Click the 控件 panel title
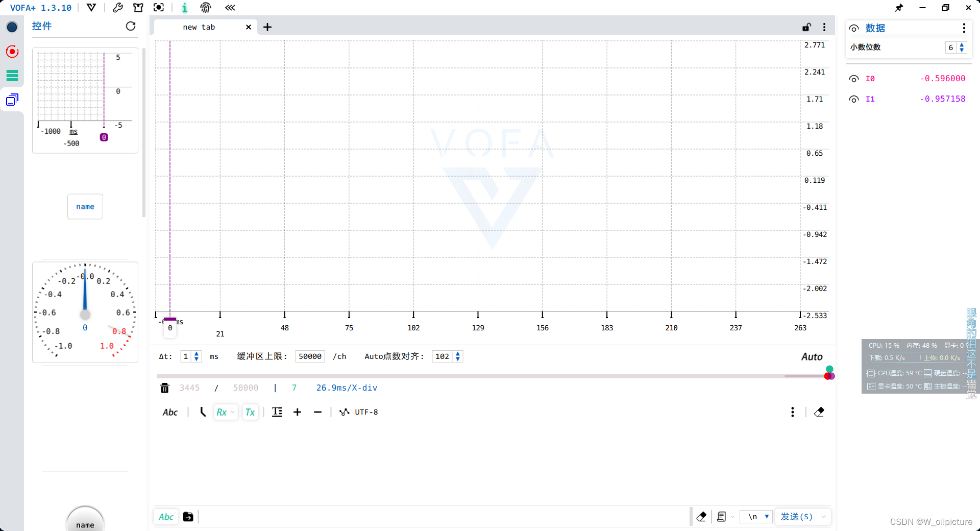The width and height of the screenshot is (980, 531). point(42,26)
